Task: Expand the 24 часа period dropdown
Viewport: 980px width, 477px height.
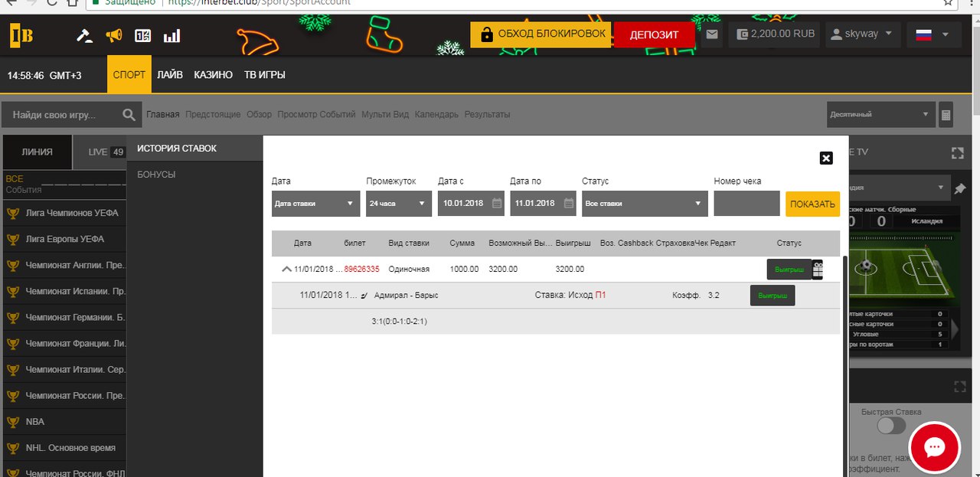Action: [399, 204]
